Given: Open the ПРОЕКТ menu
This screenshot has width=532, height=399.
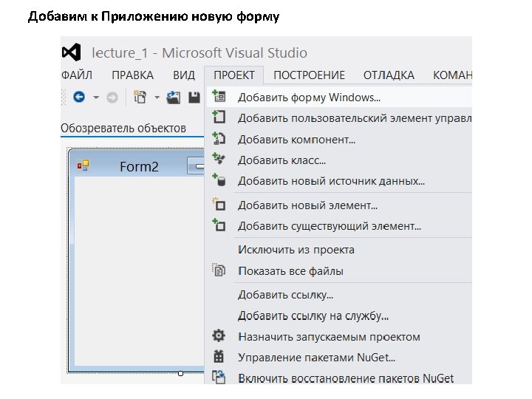Looking at the screenshot, I should tap(234, 75).
